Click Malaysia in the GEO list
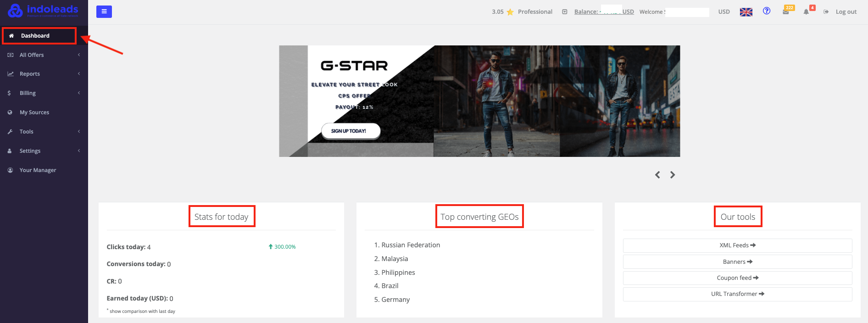Image resolution: width=868 pixels, height=323 pixels. [395, 259]
